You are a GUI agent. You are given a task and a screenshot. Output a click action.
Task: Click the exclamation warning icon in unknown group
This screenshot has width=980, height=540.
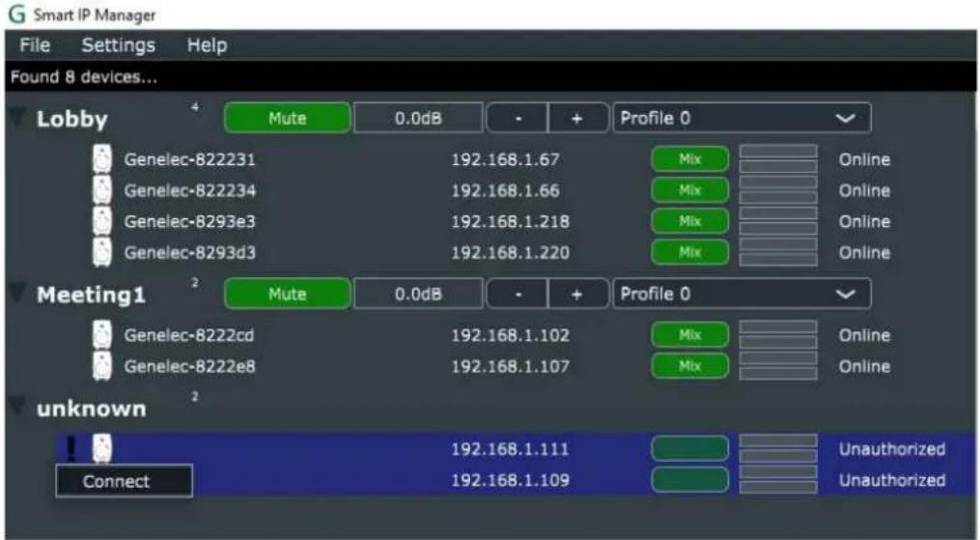tap(71, 449)
